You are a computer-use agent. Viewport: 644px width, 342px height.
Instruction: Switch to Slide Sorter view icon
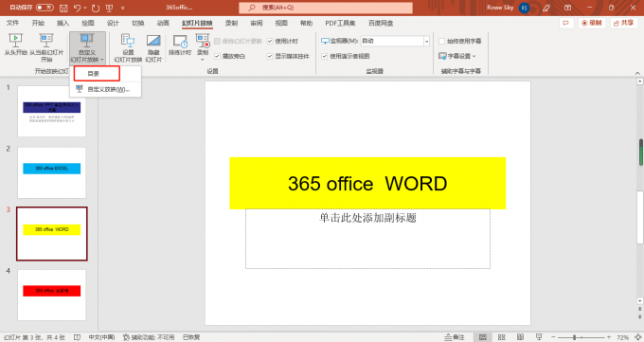(x=502, y=337)
